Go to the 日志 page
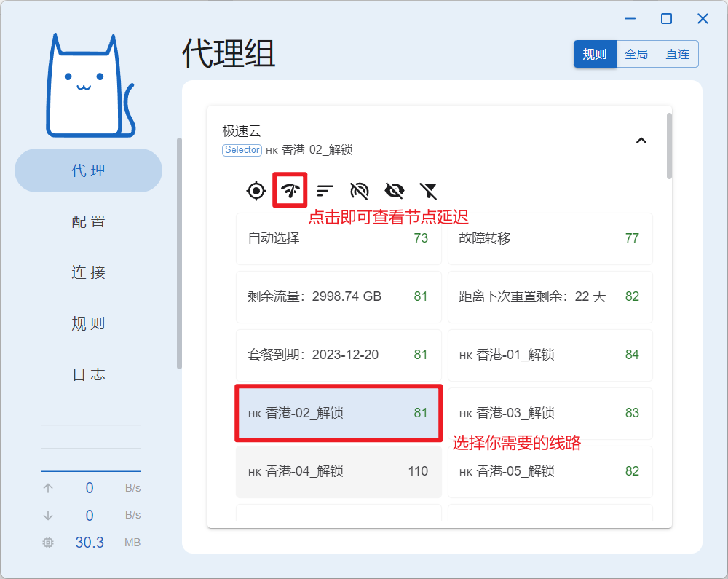This screenshot has width=728, height=579. click(89, 374)
